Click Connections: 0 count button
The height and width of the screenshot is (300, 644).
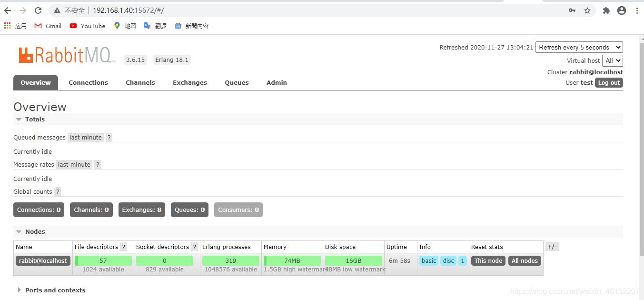[39, 210]
